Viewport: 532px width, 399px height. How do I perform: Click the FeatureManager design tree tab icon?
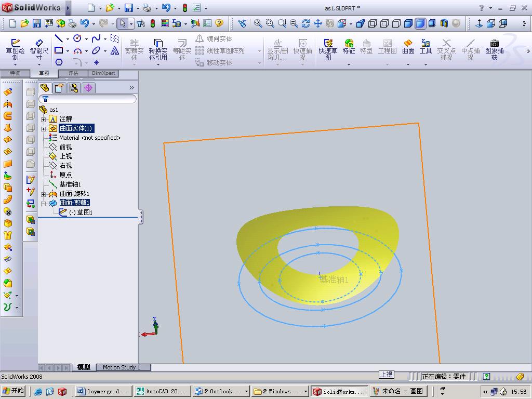[x=45, y=88]
